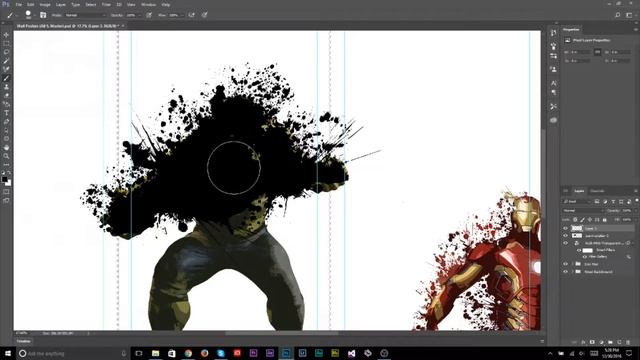640x360 pixels.
Task: Filter layers by text type
Action: [x=613, y=201]
